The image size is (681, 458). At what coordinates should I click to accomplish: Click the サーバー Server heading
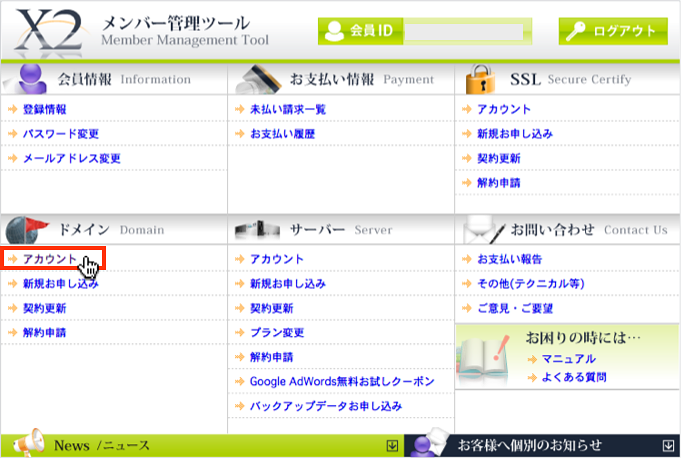341,230
